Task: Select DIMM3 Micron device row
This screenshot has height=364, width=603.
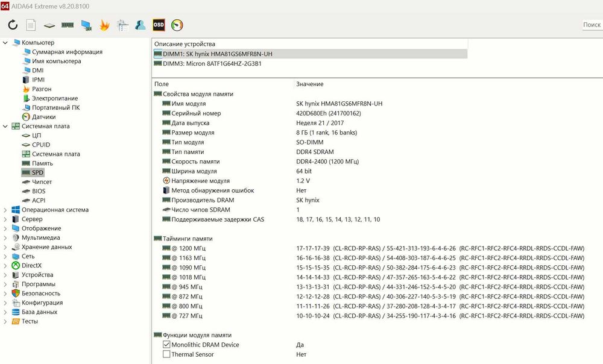Action: (x=310, y=63)
